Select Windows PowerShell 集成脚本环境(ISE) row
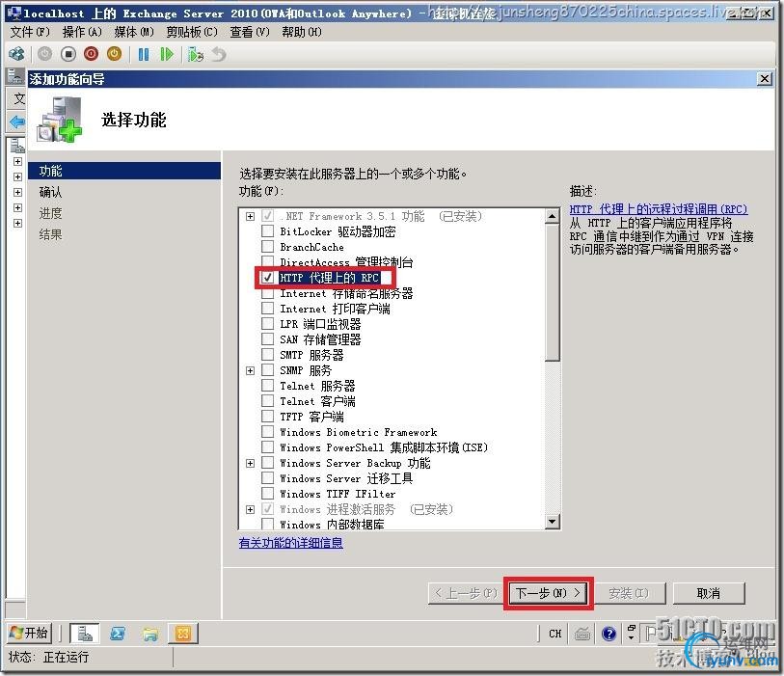The height and width of the screenshot is (676, 784). pos(384,447)
